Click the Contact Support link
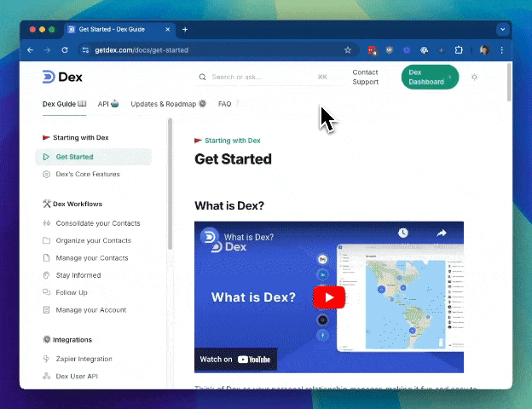This screenshot has height=409, width=532. pos(365,77)
